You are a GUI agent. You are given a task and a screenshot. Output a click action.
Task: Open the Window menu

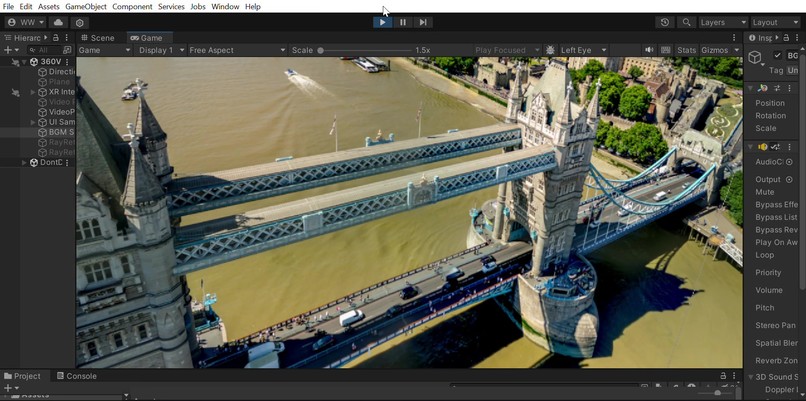(x=225, y=7)
